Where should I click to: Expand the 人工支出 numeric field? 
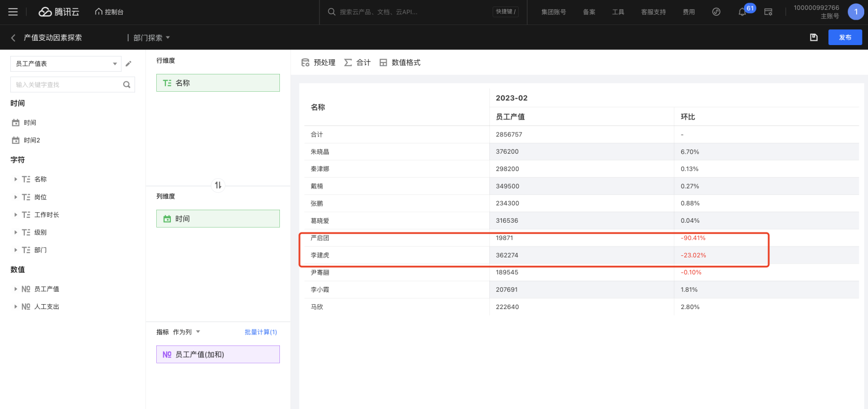(x=16, y=306)
